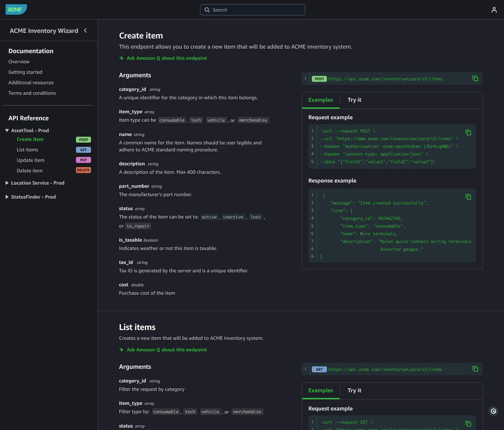The image size is (504, 430).
Task: Click the List items heading
Action: [x=137, y=327]
